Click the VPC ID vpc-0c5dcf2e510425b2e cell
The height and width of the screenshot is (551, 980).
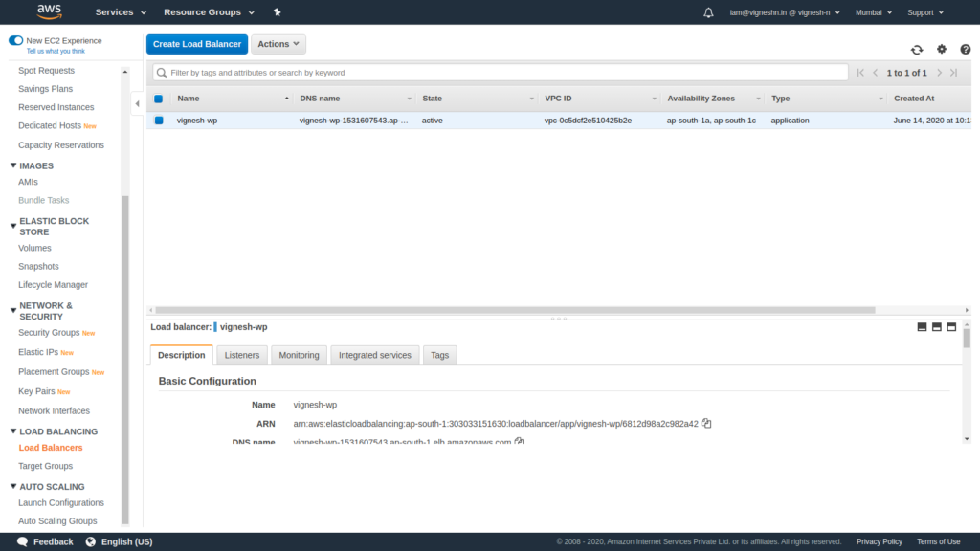589,121
